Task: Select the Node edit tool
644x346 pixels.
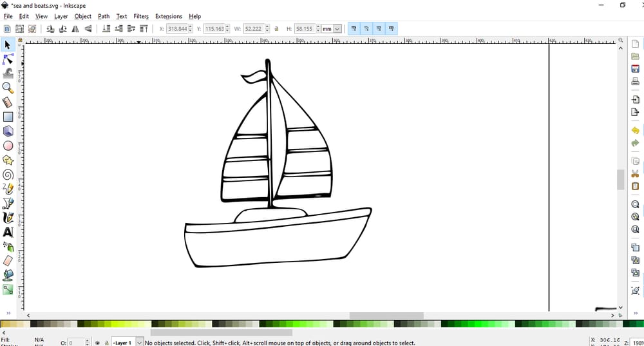Action: 7,59
